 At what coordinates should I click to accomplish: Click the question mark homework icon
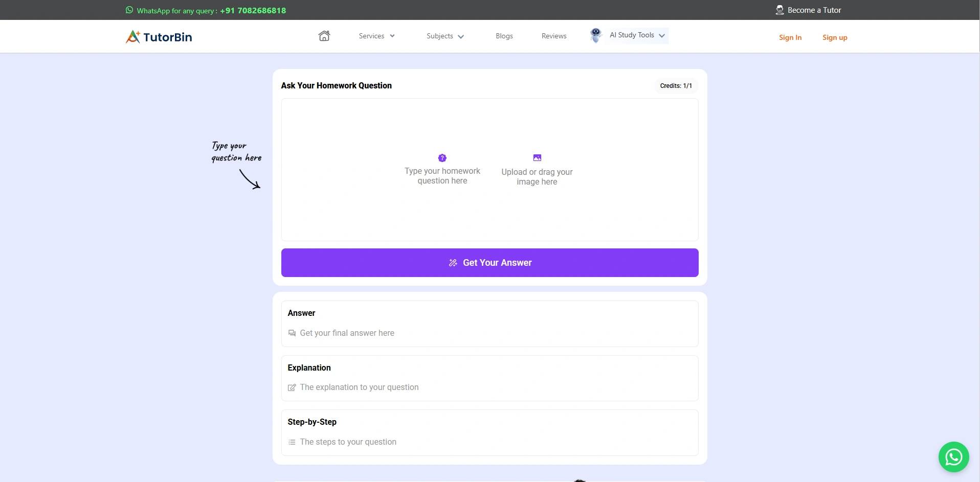[x=442, y=158]
